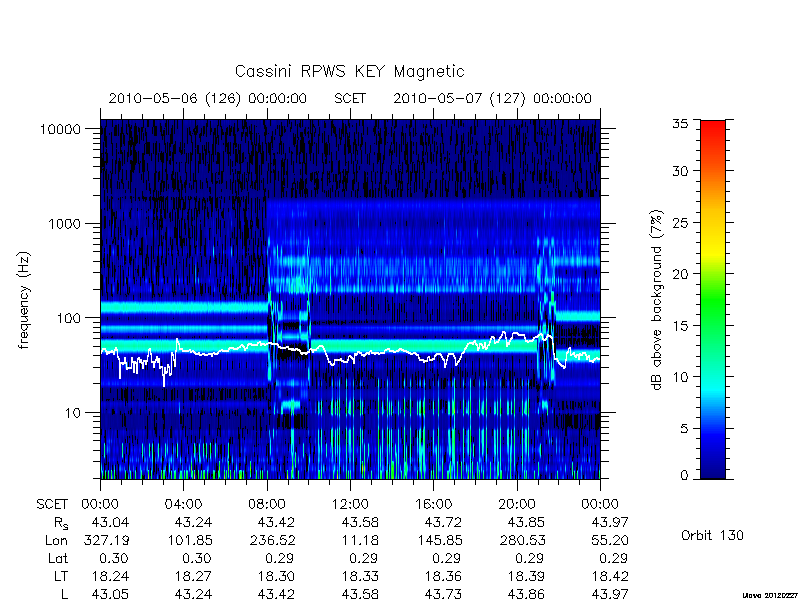800x600 pixels.
Task: Click the L value 43.73
Action: click(x=443, y=594)
